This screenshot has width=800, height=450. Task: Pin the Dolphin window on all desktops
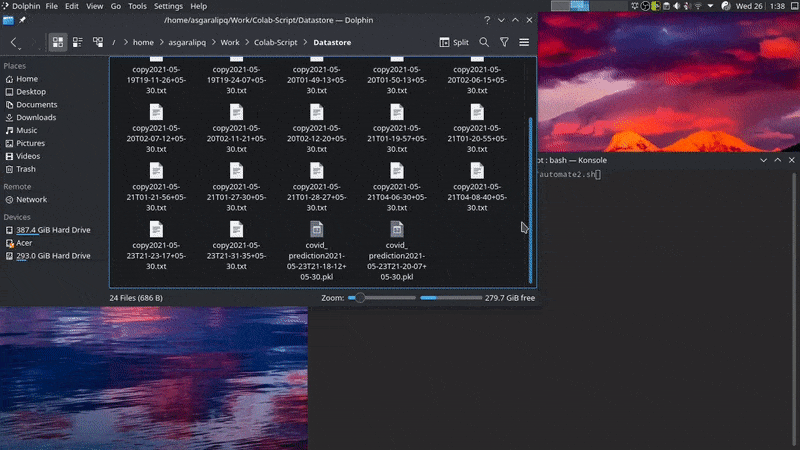tap(22, 20)
